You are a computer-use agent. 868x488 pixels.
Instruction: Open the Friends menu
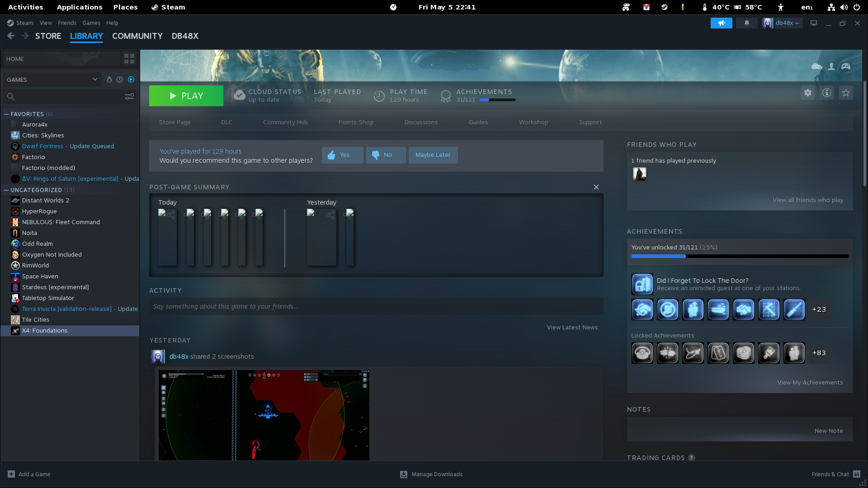click(67, 23)
